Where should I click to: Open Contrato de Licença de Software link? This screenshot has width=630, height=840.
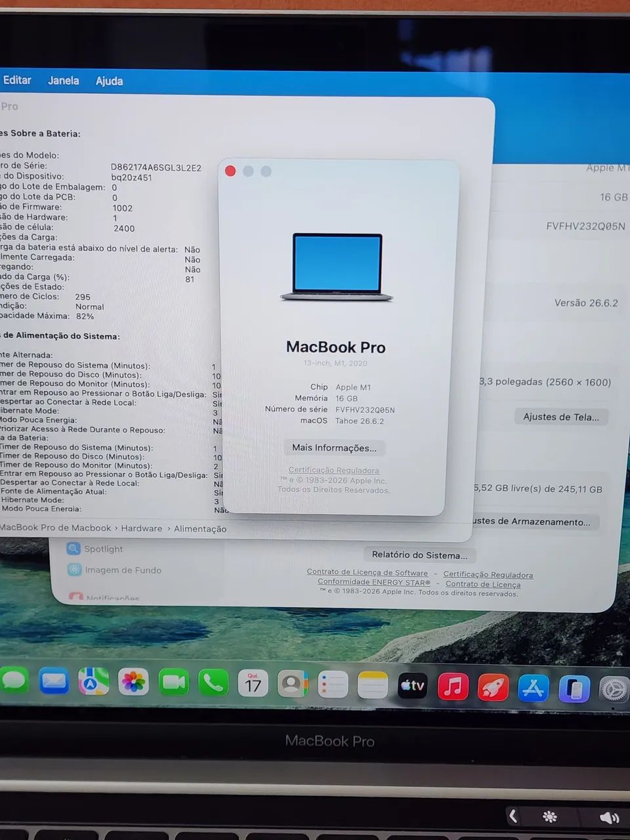[367, 572]
